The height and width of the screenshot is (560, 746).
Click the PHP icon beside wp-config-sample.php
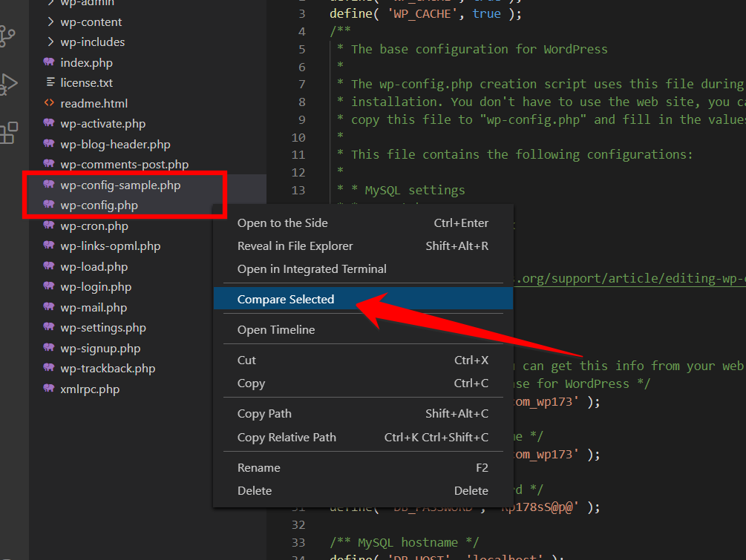(x=48, y=184)
